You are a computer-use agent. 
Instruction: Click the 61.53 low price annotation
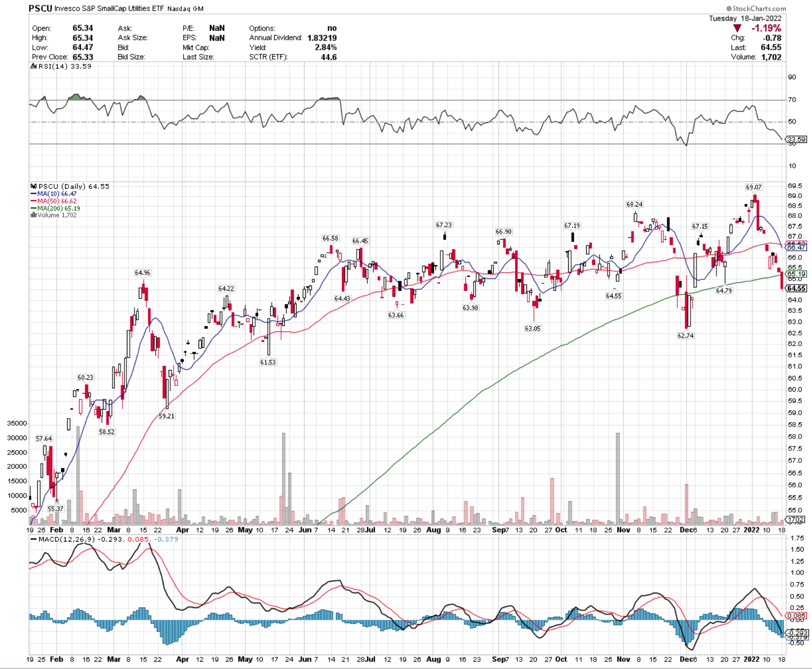[x=268, y=362]
